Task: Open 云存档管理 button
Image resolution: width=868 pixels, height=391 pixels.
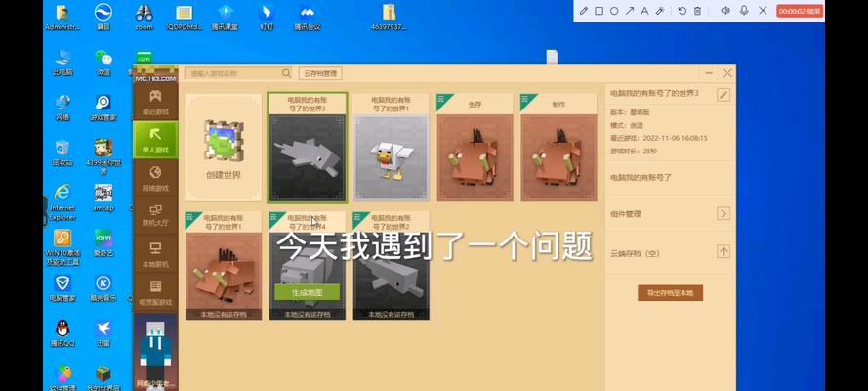Action: click(x=320, y=73)
